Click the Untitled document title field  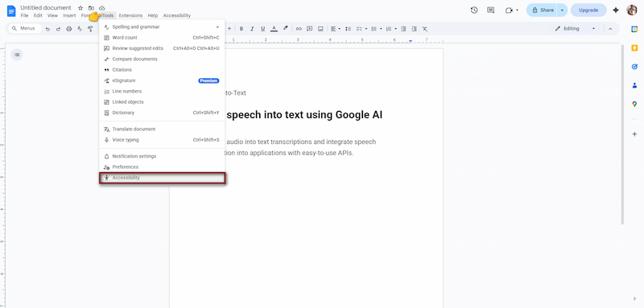click(46, 8)
